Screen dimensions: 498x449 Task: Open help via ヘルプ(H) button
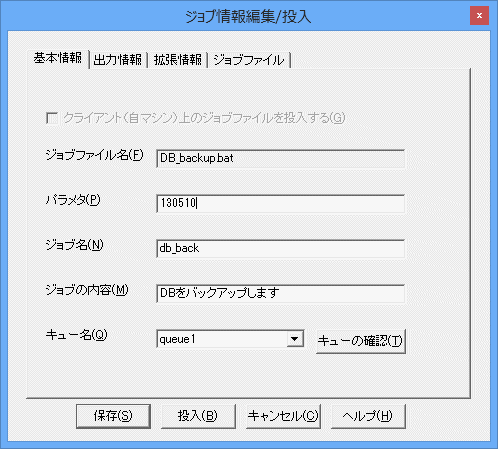[368, 416]
